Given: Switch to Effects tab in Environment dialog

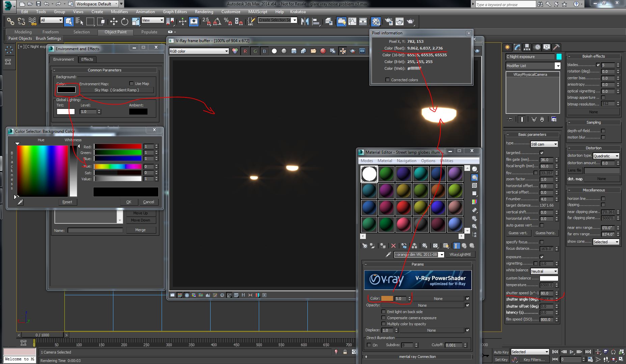Looking at the screenshot, I should tap(87, 59).
